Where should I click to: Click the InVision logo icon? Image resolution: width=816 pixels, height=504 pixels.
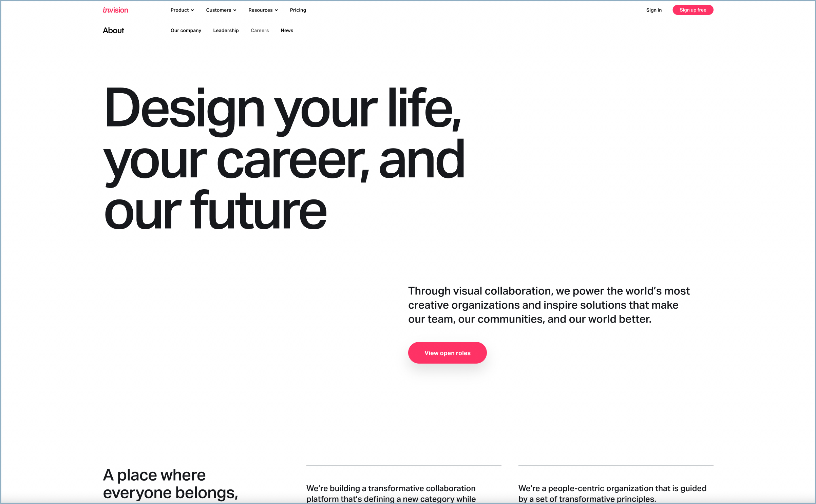[x=115, y=10]
